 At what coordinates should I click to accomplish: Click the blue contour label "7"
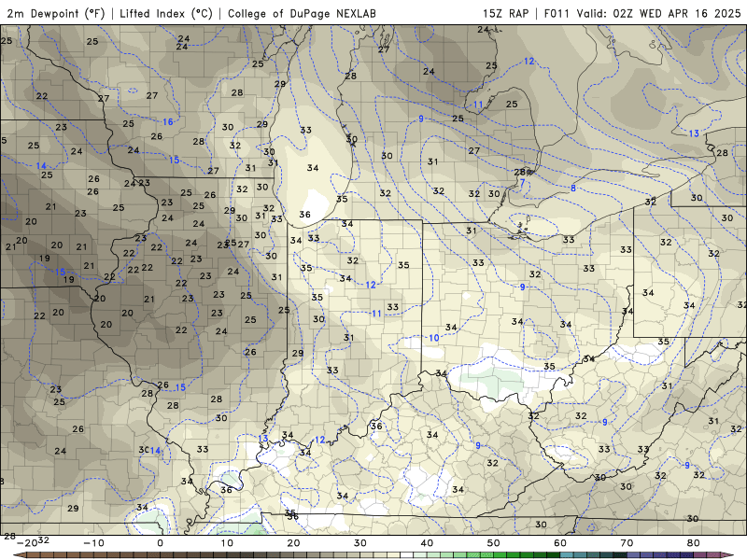[522, 182]
